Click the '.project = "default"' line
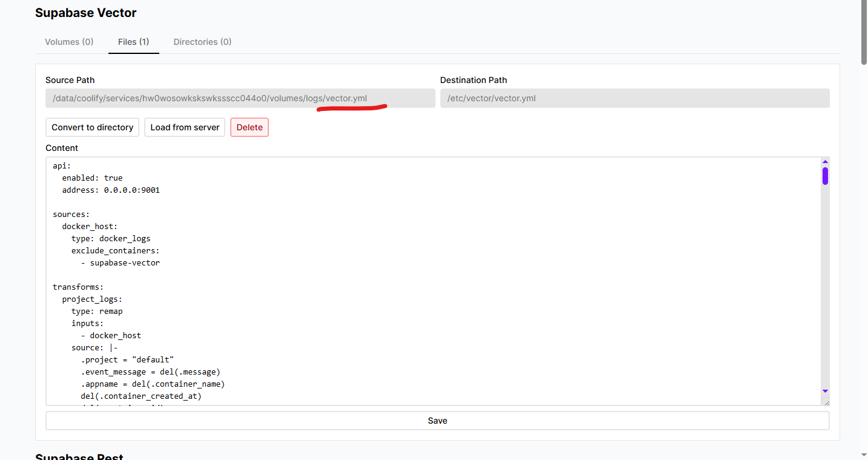Viewport: 868px width, 460px height. (x=127, y=360)
